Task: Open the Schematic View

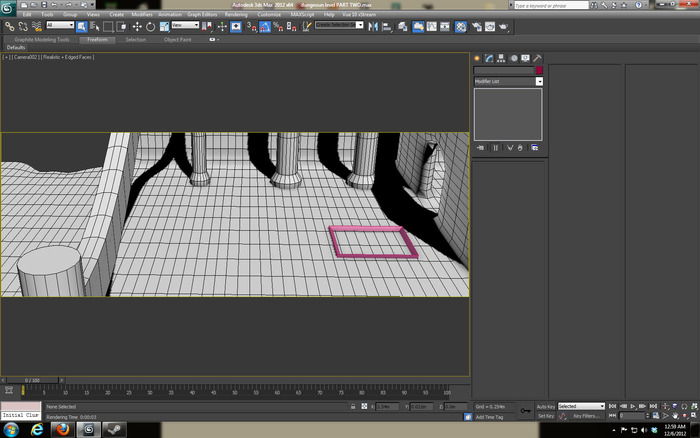Action: (445, 27)
